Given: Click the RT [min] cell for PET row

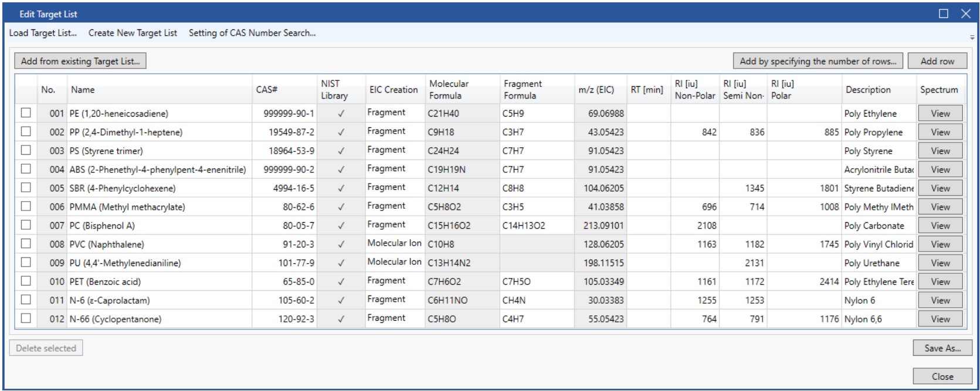Looking at the screenshot, I should tap(648, 281).
